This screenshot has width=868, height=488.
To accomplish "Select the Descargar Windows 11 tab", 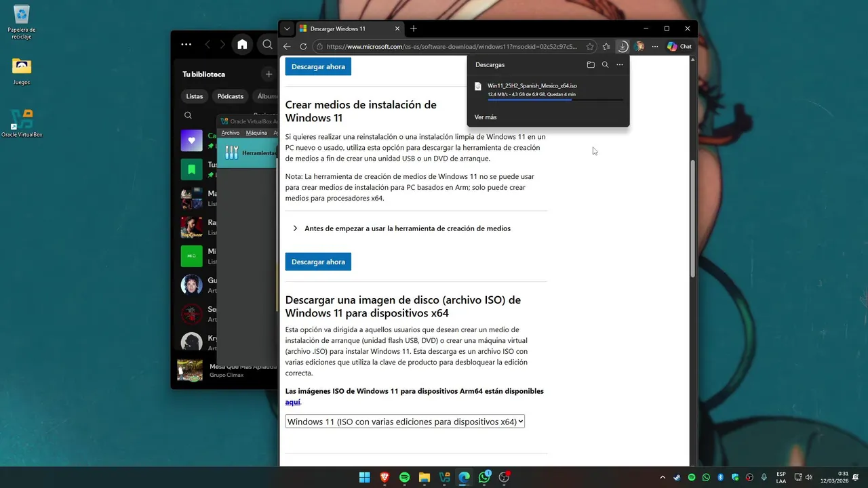I will (x=349, y=28).
